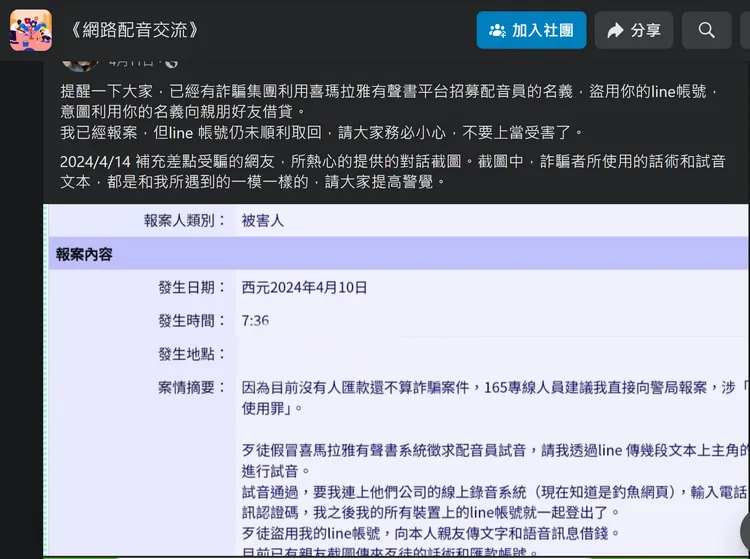Image resolution: width=750 pixels, height=559 pixels.
Task: Open the group search magnifier icon
Action: click(x=706, y=30)
